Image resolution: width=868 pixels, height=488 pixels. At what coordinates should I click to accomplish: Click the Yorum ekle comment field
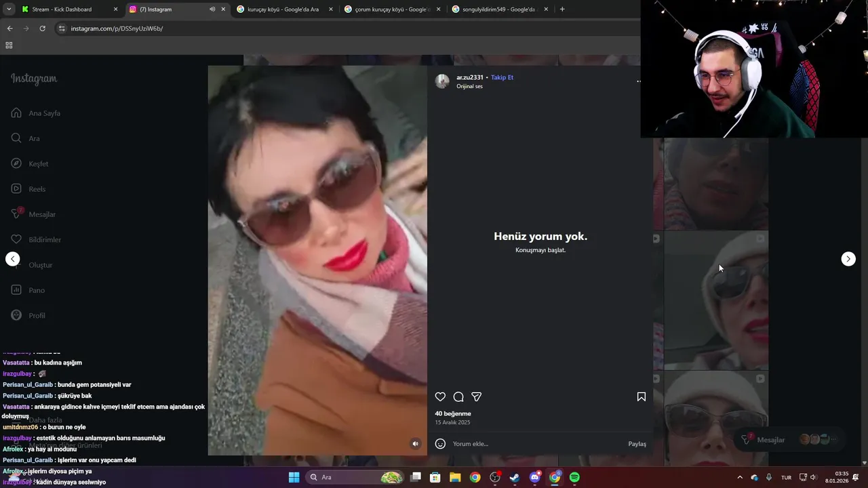point(536,444)
